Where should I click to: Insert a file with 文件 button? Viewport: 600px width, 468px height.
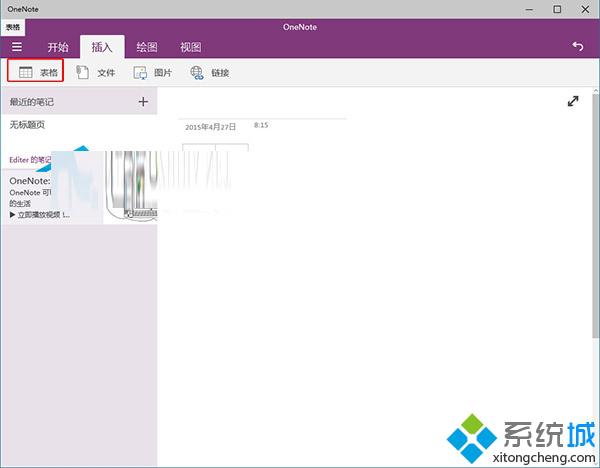(x=96, y=72)
